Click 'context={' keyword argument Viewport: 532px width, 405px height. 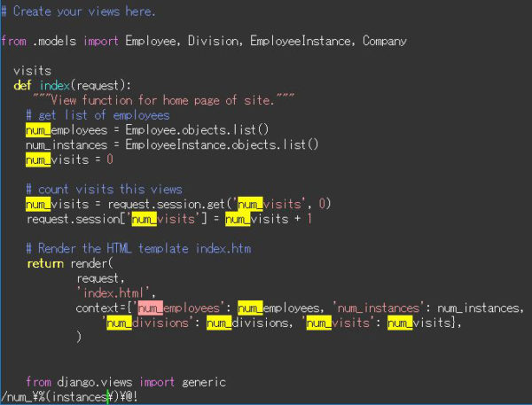(x=104, y=308)
